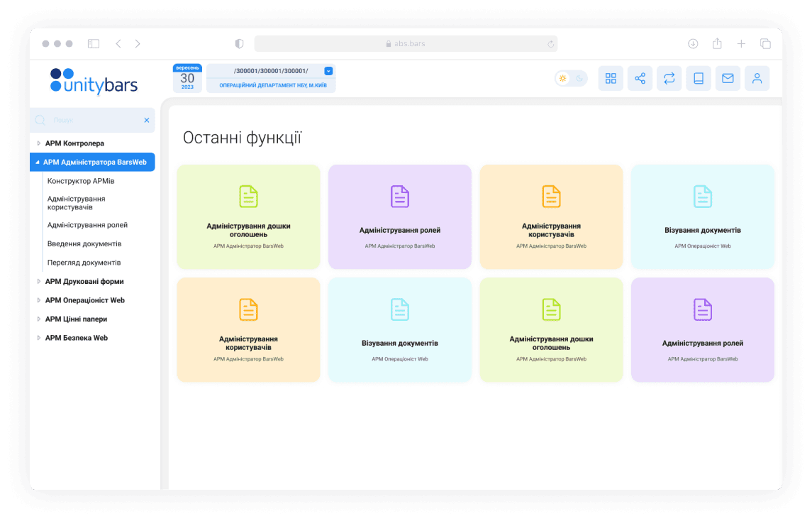The height and width of the screenshot is (521, 812).
Task: Open the department branch dropdown arrow
Action: pyautogui.click(x=328, y=71)
